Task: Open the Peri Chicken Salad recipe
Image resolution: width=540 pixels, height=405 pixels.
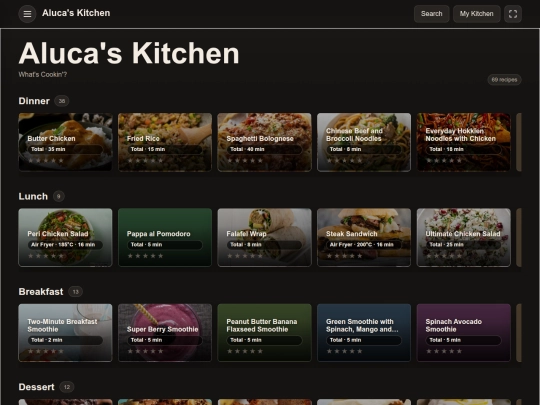Action: 65,237
